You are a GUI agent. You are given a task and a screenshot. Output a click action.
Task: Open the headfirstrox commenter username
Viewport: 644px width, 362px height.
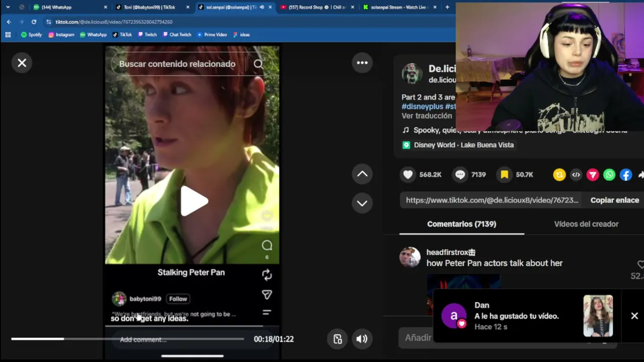pyautogui.click(x=451, y=252)
